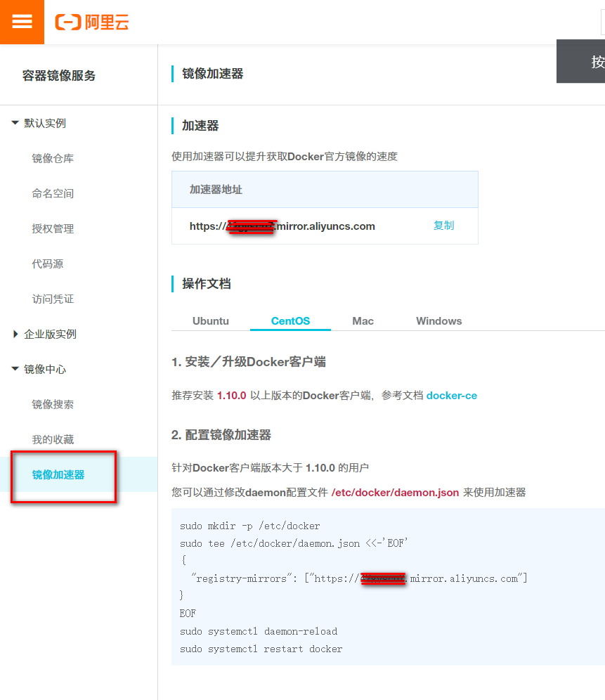Expand the 企业版实例 section arrow
This screenshot has height=700, width=605.
click(x=15, y=334)
